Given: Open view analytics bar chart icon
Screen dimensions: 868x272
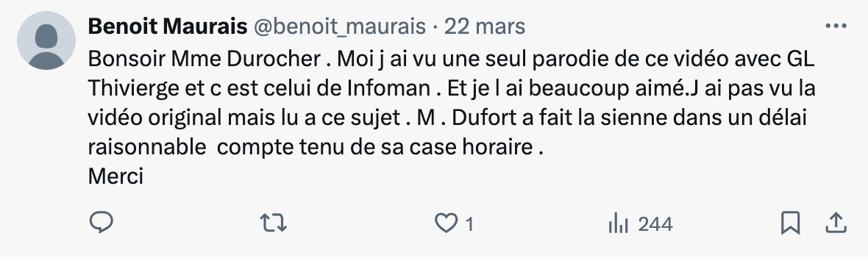Looking at the screenshot, I should pyautogui.click(x=618, y=224).
